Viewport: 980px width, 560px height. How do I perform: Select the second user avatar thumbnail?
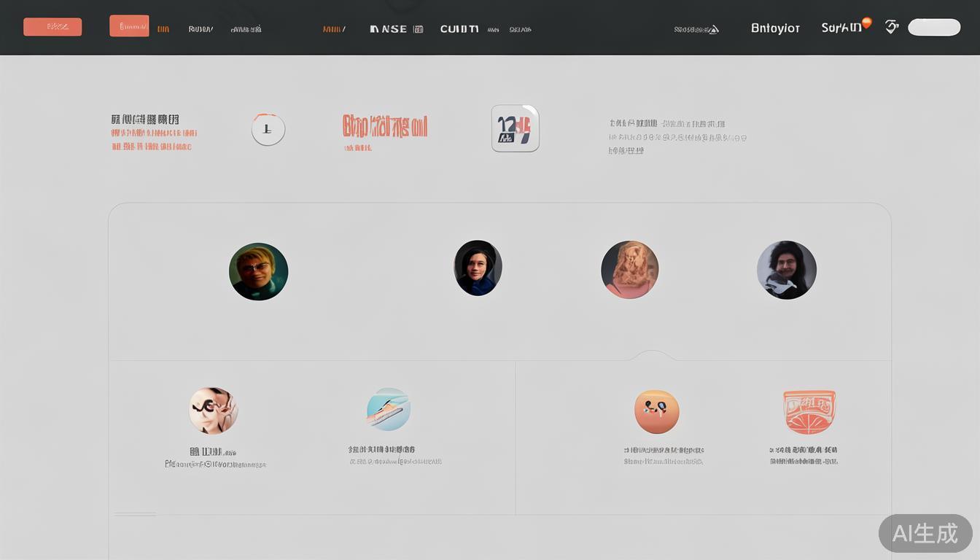click(x=478, y=268)
